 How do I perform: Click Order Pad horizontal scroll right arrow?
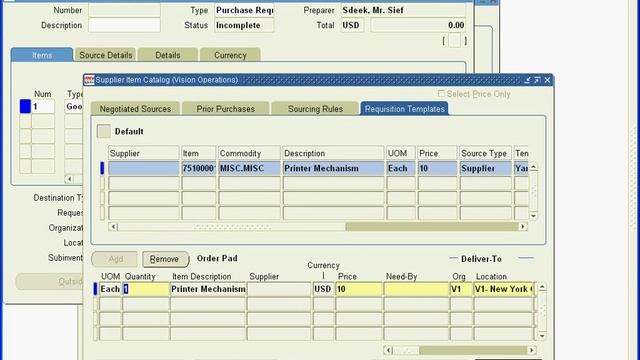pyautogui.click(x=531, y=350)
